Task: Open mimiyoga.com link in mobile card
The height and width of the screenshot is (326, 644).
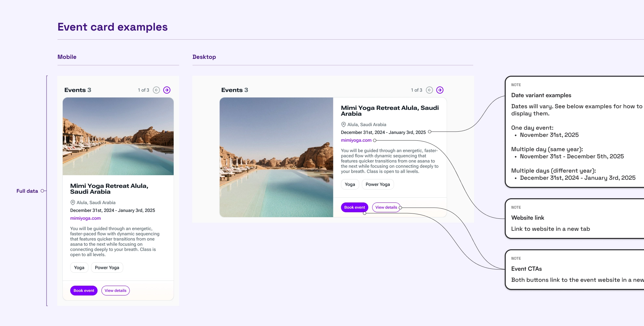Action: [86, 218]
